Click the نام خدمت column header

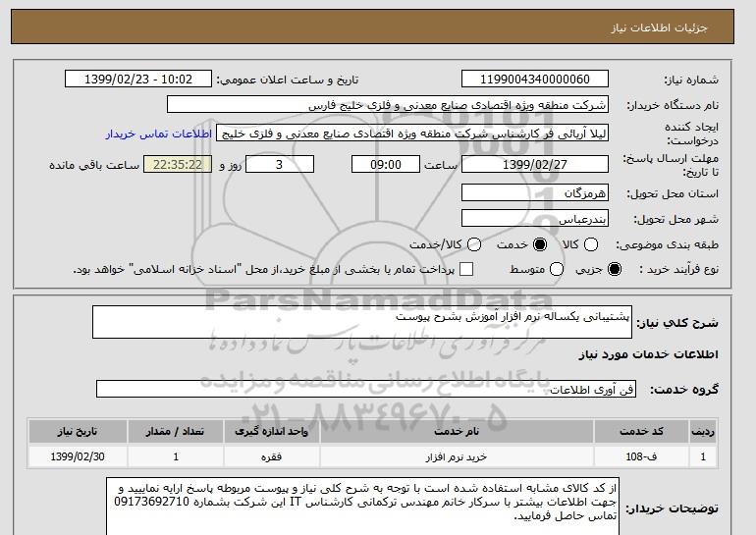(x=457, y=431)
